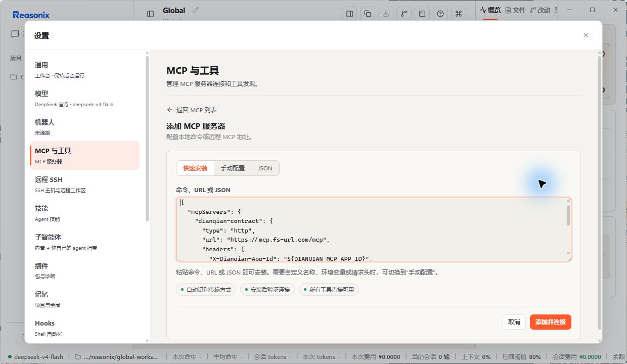
Task: Click settings sidebar scroll-up arrow
Action: click(x=147, y=53)
